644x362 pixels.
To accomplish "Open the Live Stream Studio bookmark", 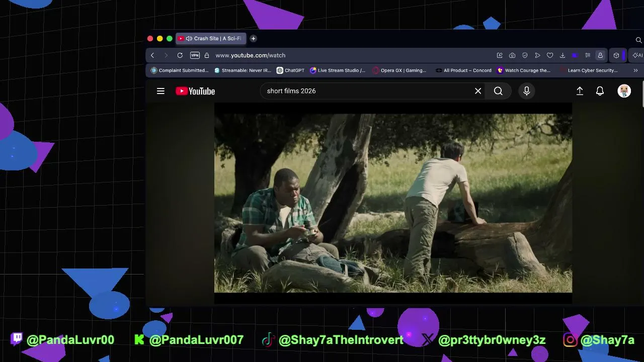I will coord(338,70).
